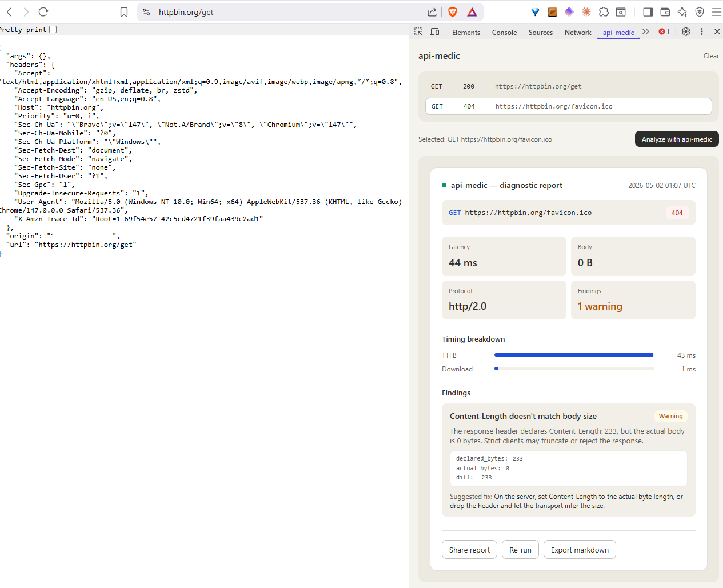Go back with the browser back arrow
723x588 pixels.
point(9,12)
